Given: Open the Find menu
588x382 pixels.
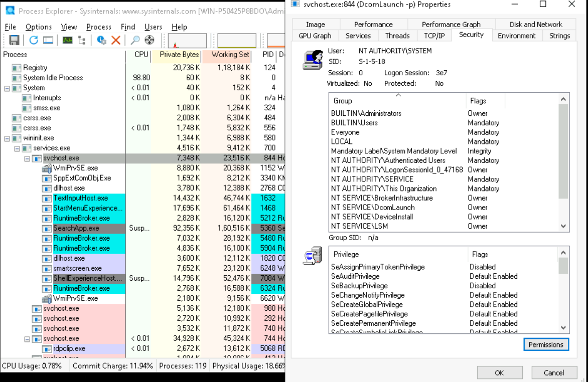Looking at the screenshot, I should point(128,27).
